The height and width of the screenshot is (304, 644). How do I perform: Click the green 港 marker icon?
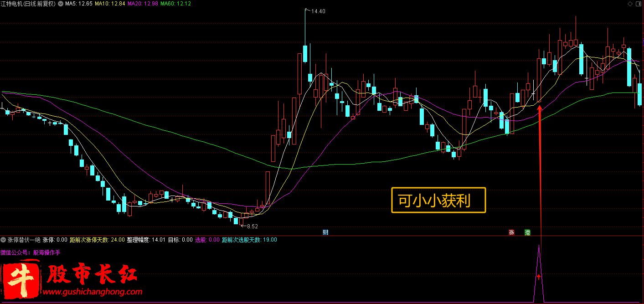(527, 232)
